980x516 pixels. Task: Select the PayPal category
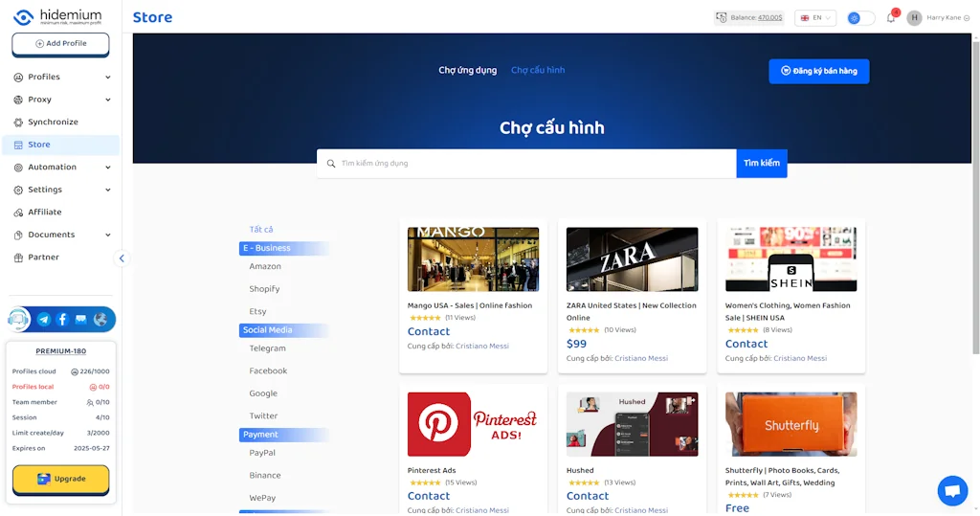point(262,453)
